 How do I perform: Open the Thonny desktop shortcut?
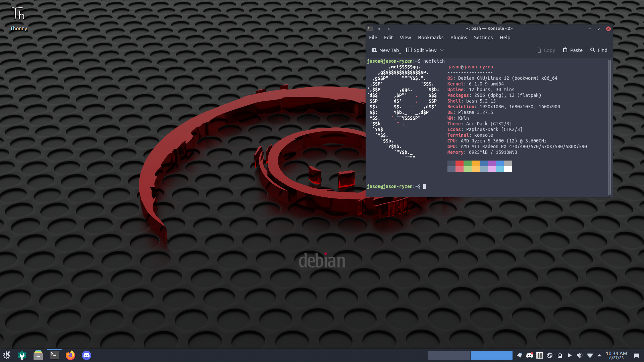click(18, 18)
